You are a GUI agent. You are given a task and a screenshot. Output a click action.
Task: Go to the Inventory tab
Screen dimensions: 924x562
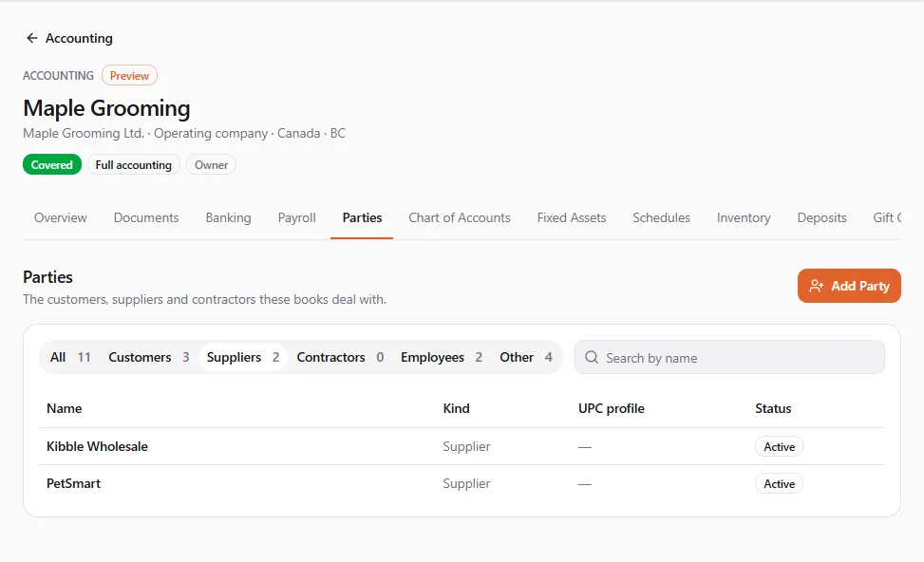744,218
